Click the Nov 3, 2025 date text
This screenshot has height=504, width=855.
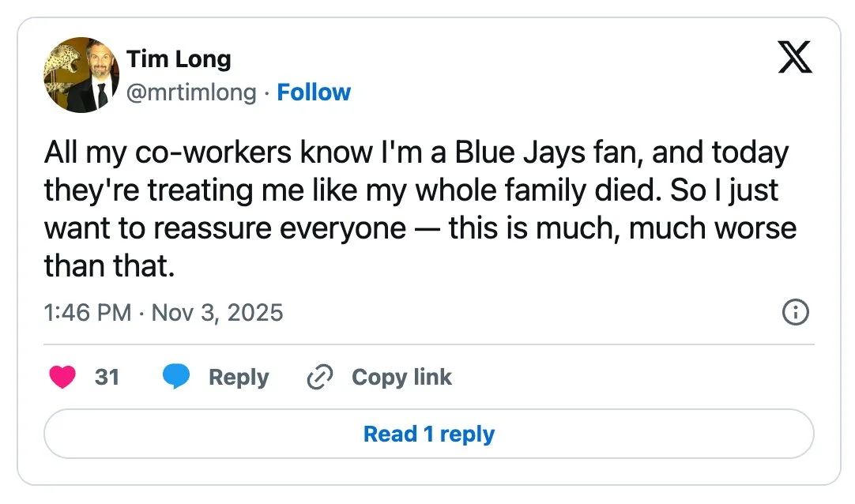point(217,313)
